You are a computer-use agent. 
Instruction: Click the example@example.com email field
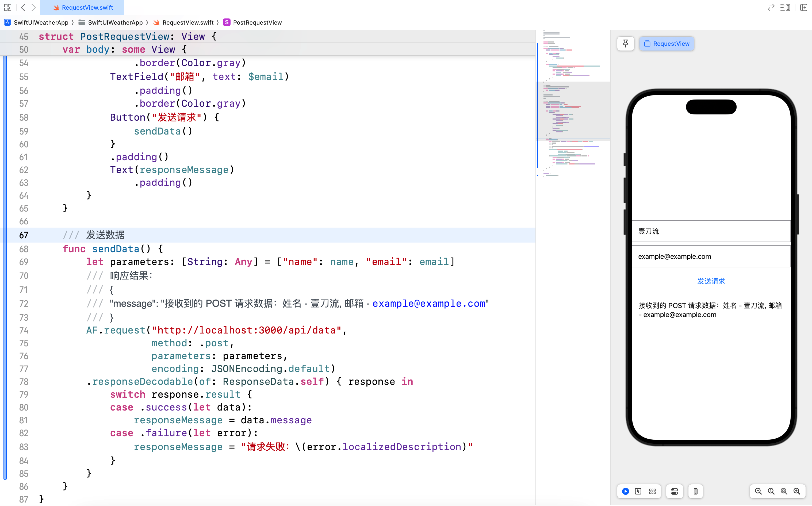click(711, 256)
